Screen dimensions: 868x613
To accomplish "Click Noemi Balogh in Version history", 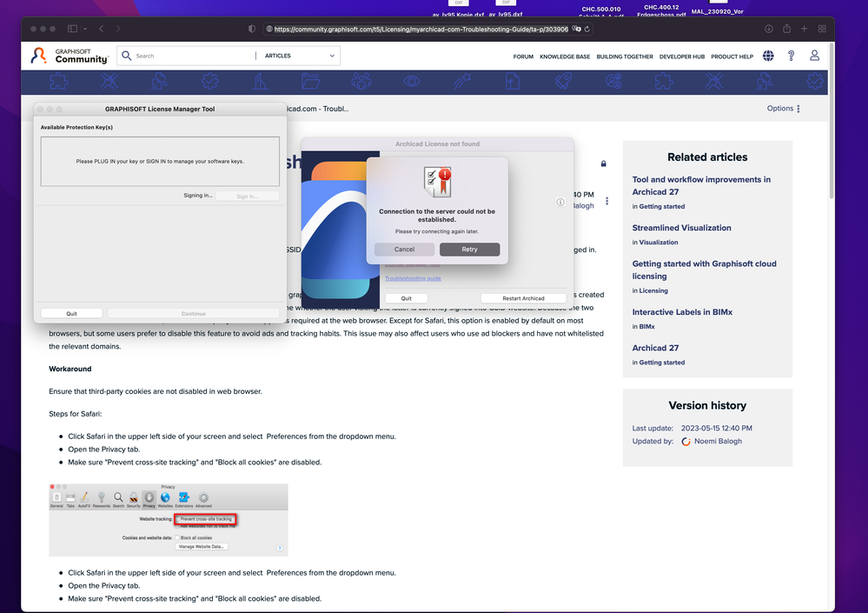I will point(718,442).
